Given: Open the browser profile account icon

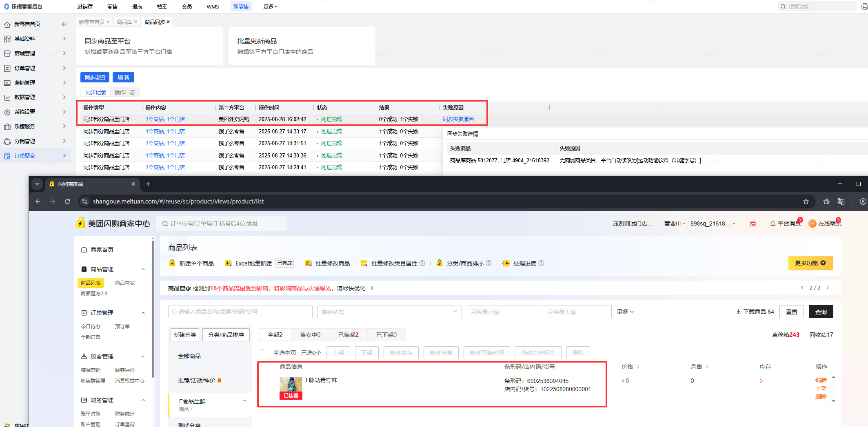Looking at the screenshot, I should click(863, 201).
